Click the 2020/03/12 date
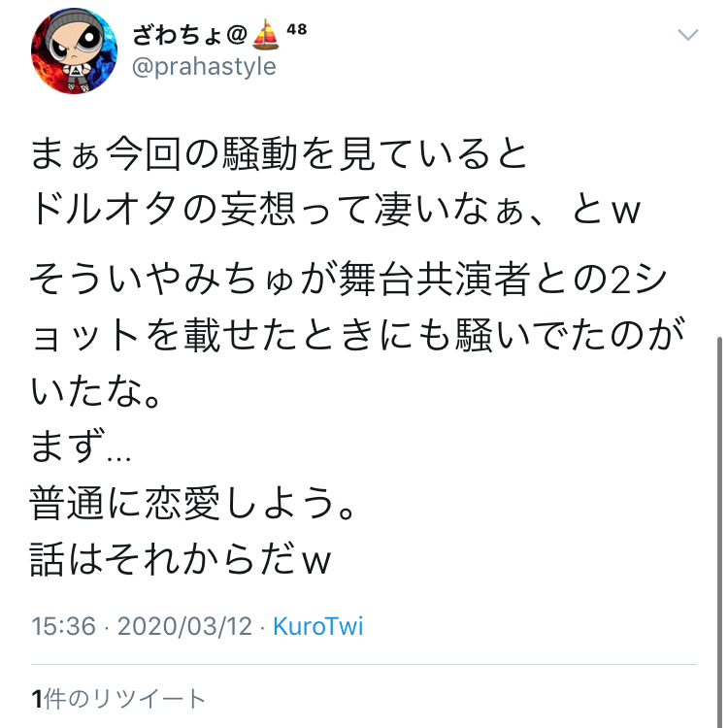 [184, 626]
